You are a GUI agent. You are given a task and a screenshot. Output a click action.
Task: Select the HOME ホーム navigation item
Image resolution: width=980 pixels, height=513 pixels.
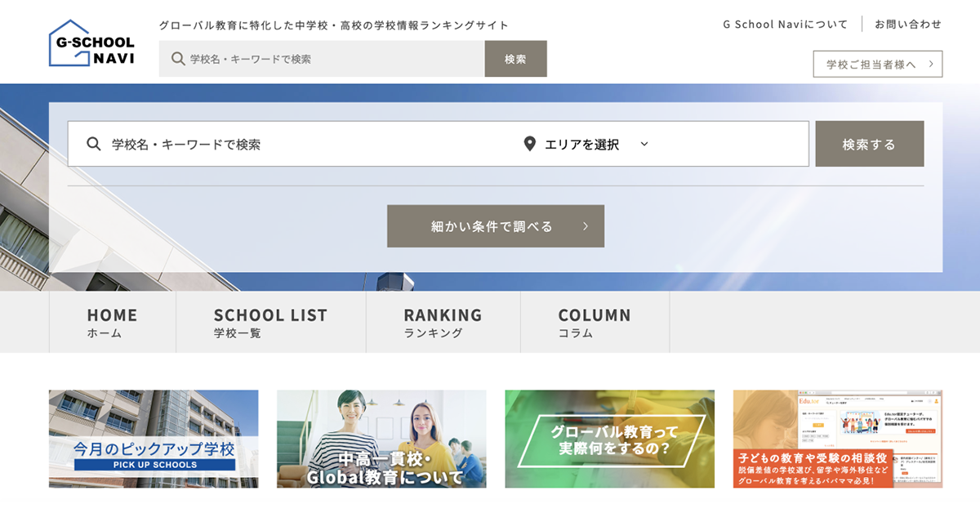[112, 322]
